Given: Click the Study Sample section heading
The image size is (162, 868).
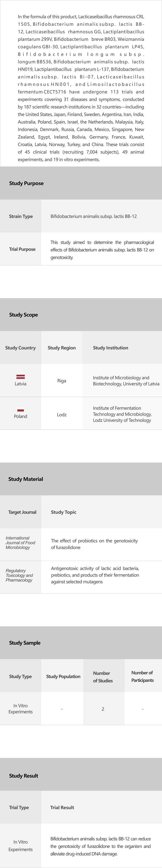Looking at the screenshot, I should point(25,643).
